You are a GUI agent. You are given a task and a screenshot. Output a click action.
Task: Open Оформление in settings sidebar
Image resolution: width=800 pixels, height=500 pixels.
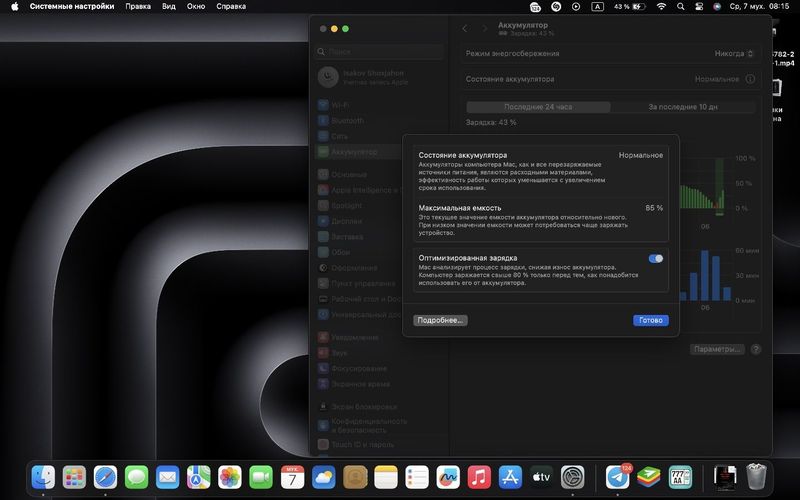point(357,268)
